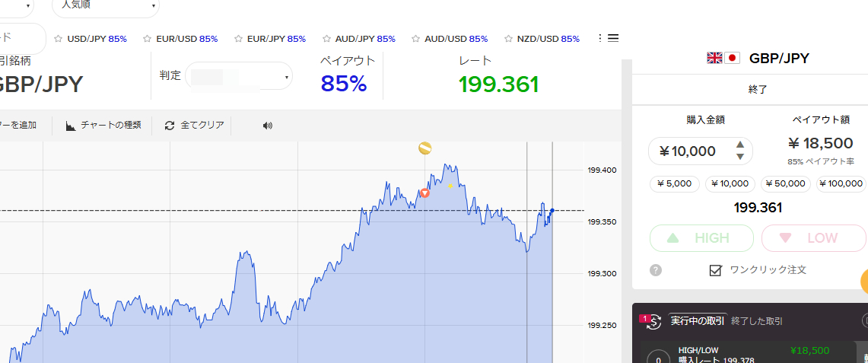This screenshot has width=868, height=363.
Task: Click the gold coin marker above chart
Action: point(425,148)
